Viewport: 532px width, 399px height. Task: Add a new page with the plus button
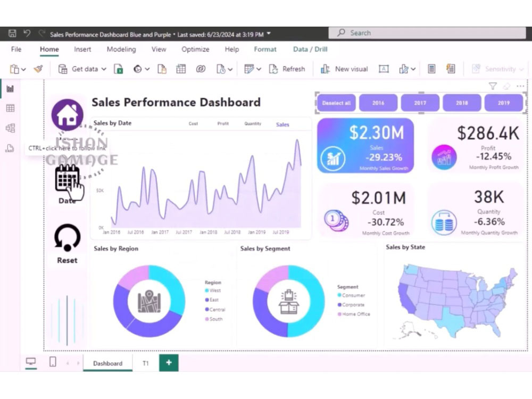coord(169,363)
